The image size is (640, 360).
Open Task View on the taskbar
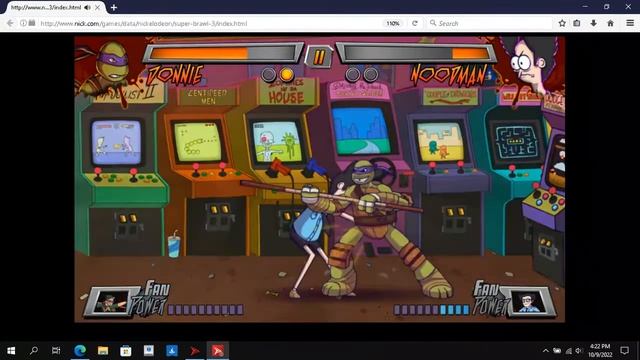[56, 350]
